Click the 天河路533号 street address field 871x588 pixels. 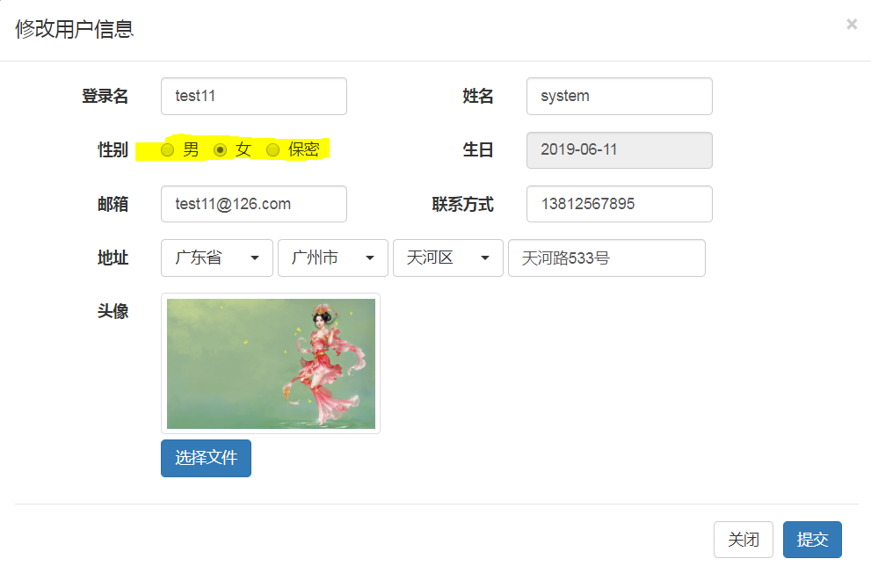[x=606, y=258]
